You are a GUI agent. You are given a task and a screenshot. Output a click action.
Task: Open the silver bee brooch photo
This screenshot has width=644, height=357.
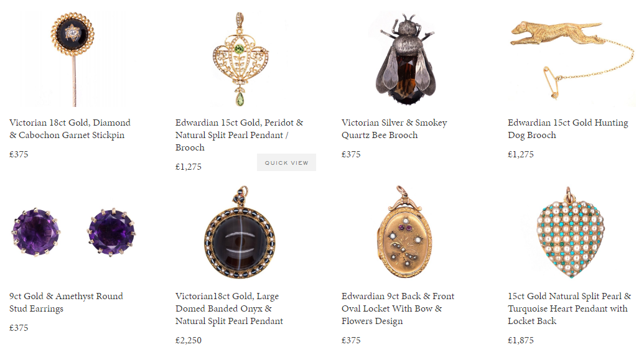tap(406, 60)
